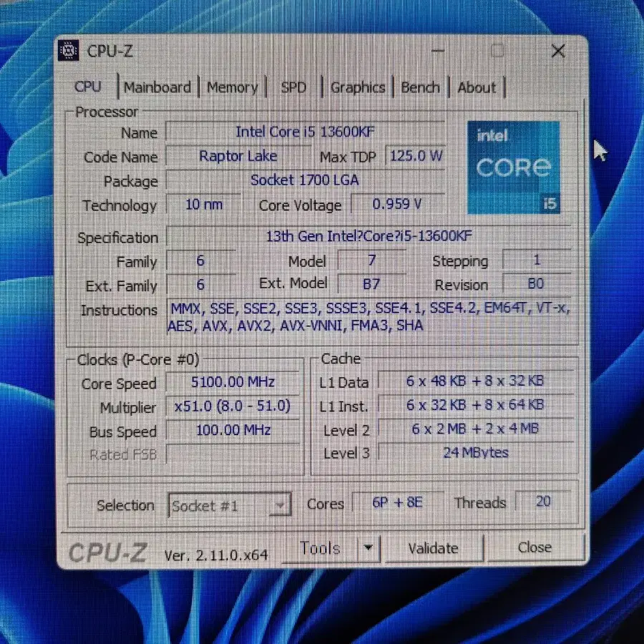The image size is (644, 644).
Task: Minimize the CPU-Z window
Action: pyautogui.click(x=438, y=51)
